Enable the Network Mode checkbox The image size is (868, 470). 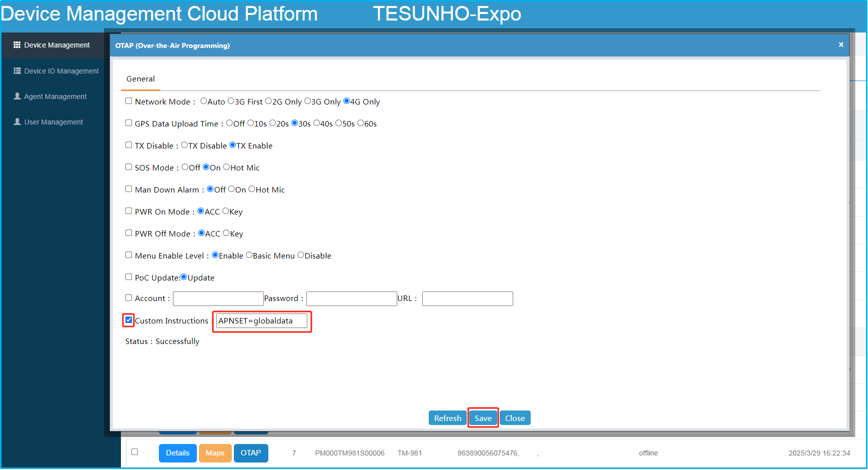pos(128,101)
